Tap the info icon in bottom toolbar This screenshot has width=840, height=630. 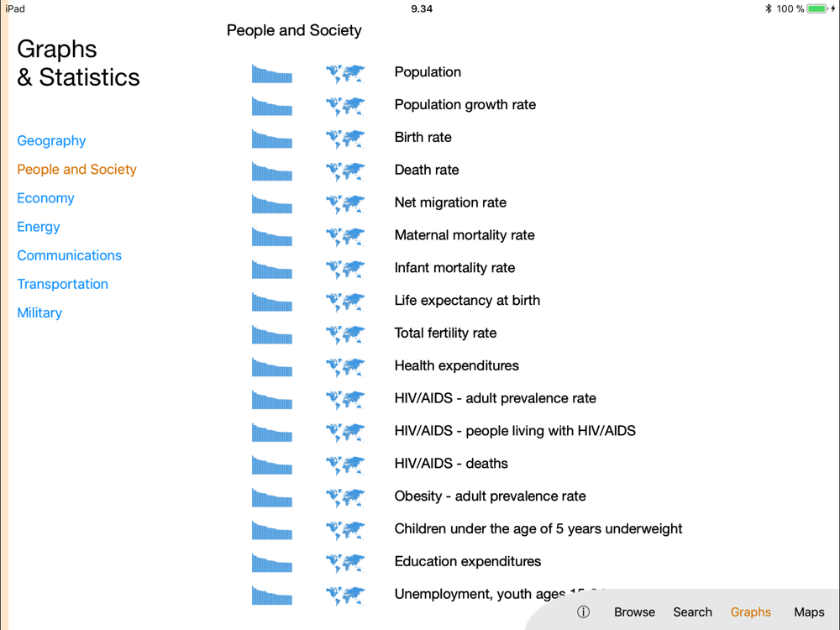[584, 612]
